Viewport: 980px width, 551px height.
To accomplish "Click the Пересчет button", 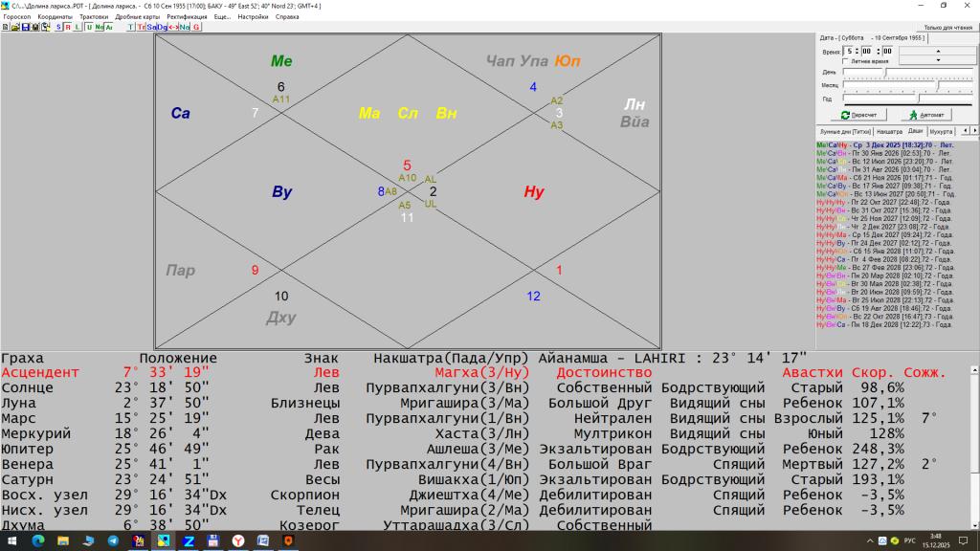I will [857, 115].
